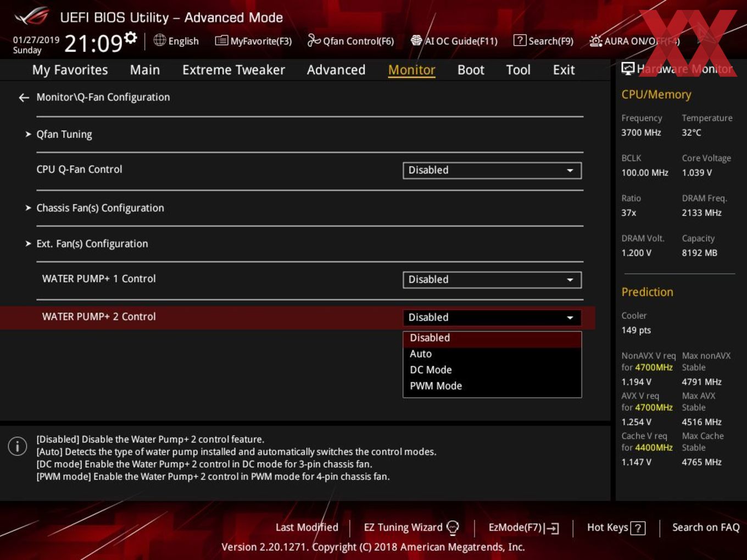The height and width of the screenshot is (560, 747).
Task: Click the CPU/Memory section heading
Action: (x=656, y=94)
